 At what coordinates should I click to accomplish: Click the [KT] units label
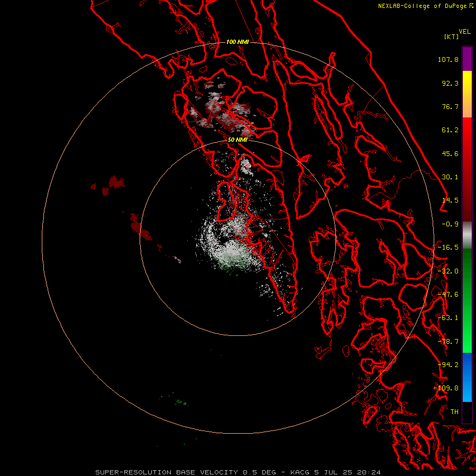pyautogui.click(x=452, y=36)
